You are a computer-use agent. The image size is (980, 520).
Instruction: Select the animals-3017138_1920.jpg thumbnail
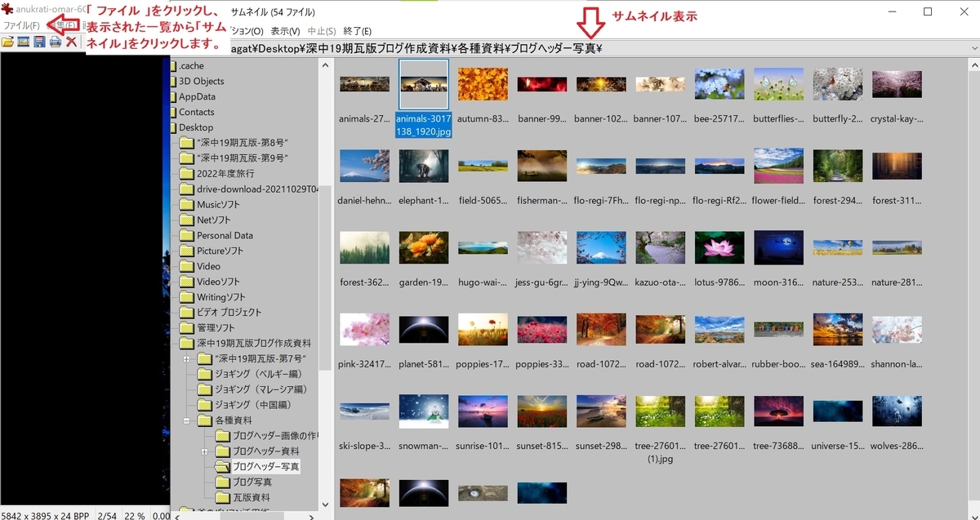click(423, 84)
